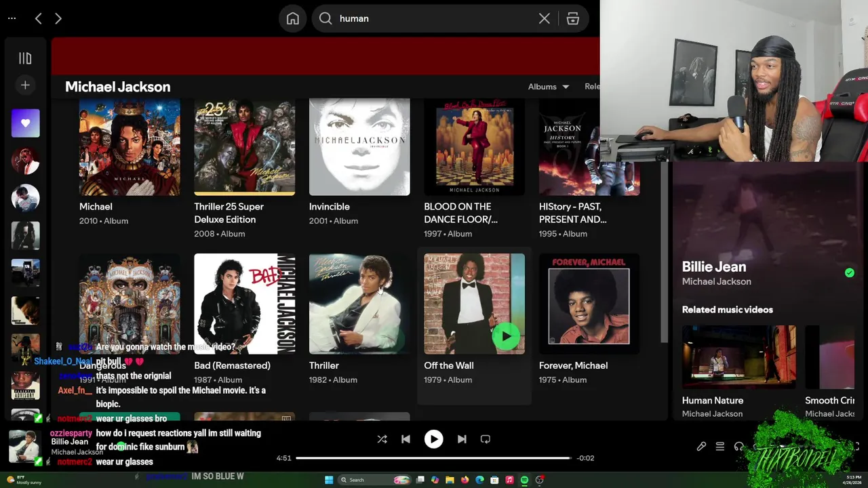Image resolution: width=868 pixels, height=488 pixels.
Task: Open the Spotify taskbar icon
Action: [524, 480]
